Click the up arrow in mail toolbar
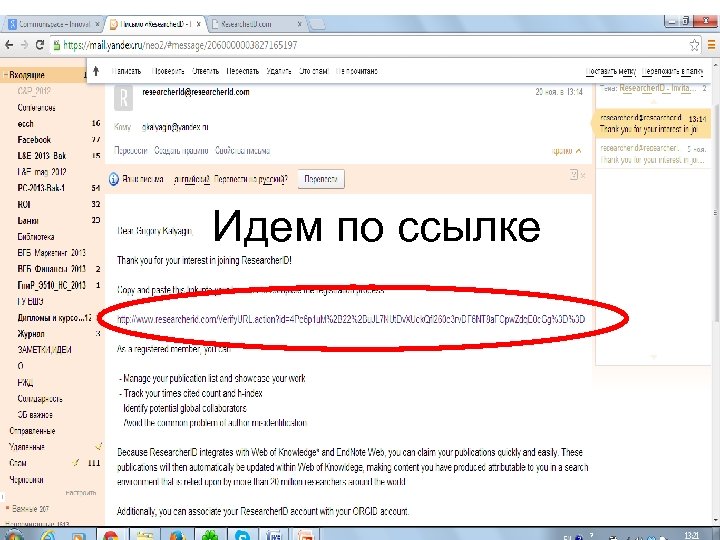 tap(96, 71)
